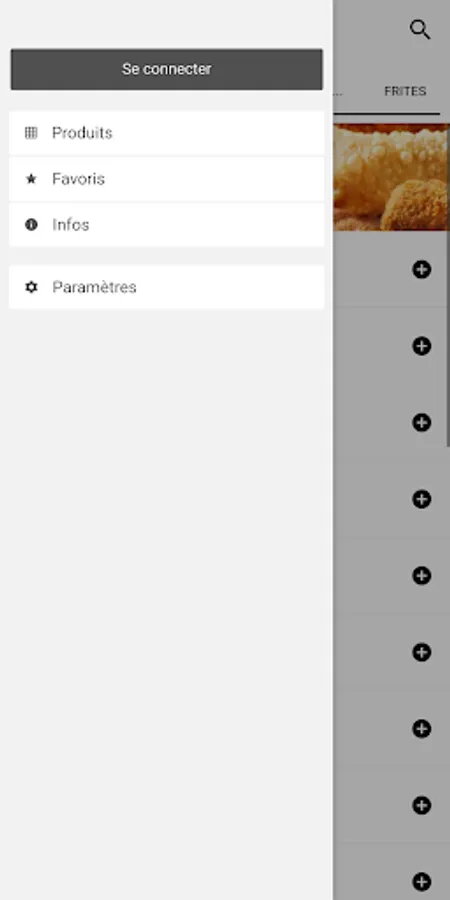This screenshot has width=450, height=900.
Task: Tap the Se connecter button
Action: pyautogui.click(x=166, y=69)
